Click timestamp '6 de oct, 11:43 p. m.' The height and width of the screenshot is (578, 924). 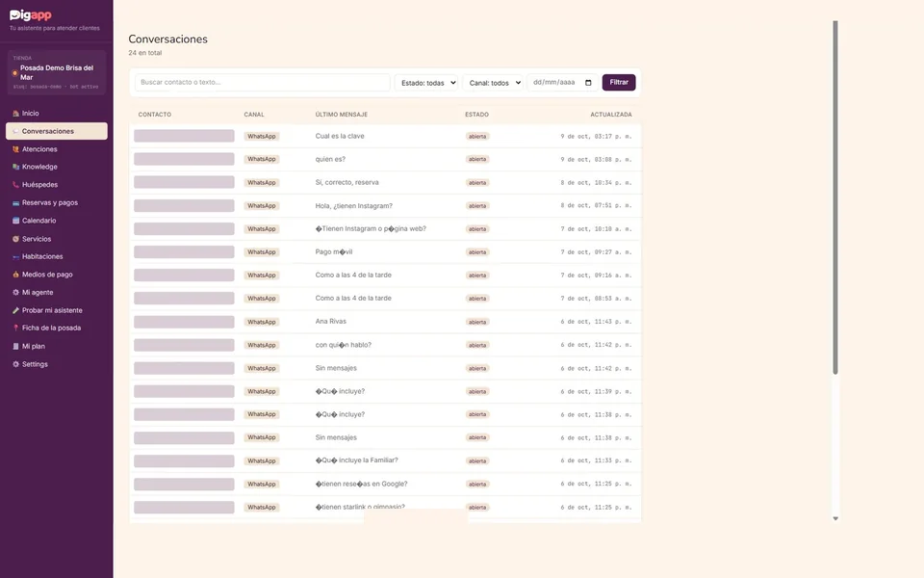(596, 322)
